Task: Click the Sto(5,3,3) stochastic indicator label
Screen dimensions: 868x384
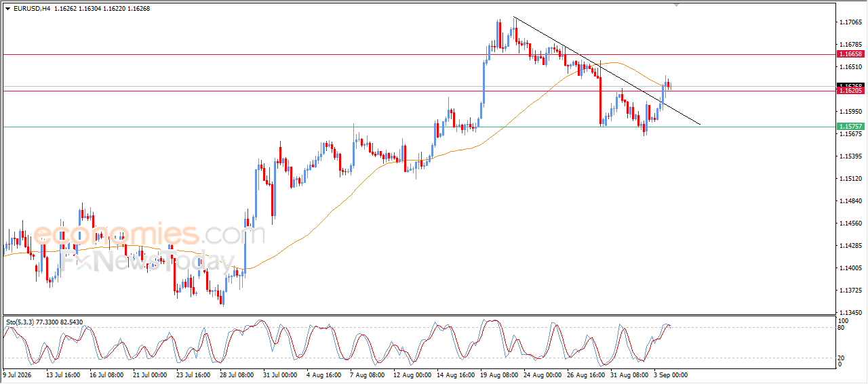Action: coord(22,322)
